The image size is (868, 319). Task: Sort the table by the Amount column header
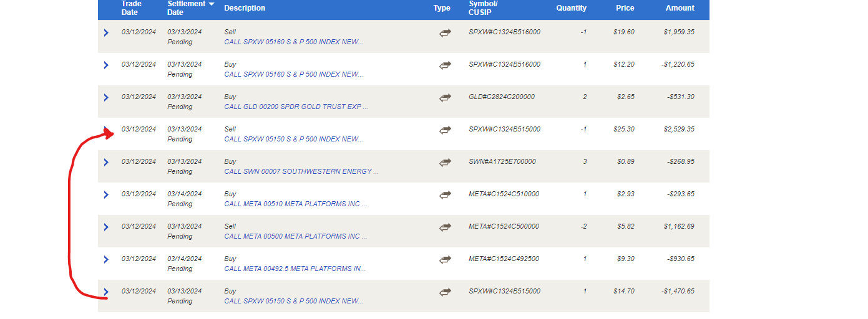[x=680, y=8]
